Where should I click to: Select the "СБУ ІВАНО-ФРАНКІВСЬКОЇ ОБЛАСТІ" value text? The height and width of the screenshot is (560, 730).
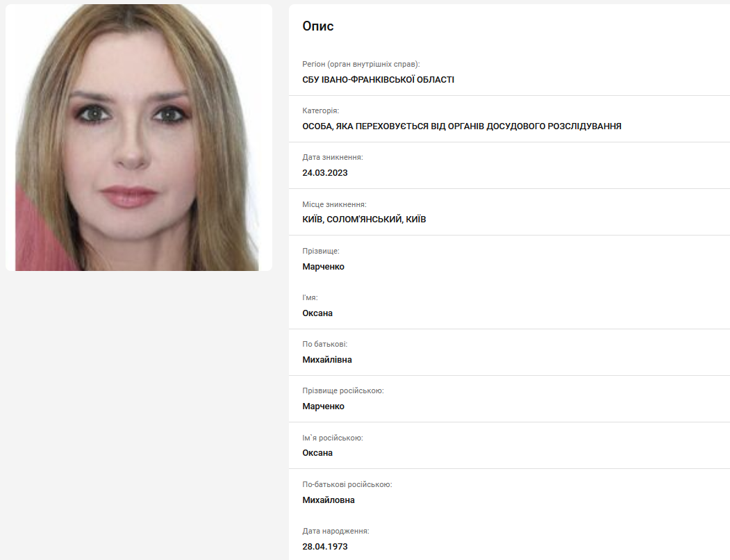coord(378,80)
